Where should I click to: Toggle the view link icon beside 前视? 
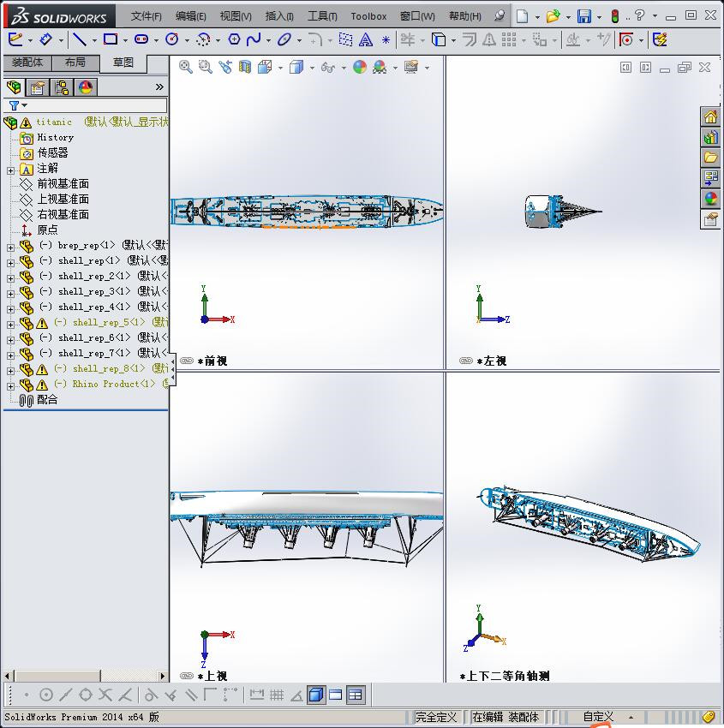point(187,361)
